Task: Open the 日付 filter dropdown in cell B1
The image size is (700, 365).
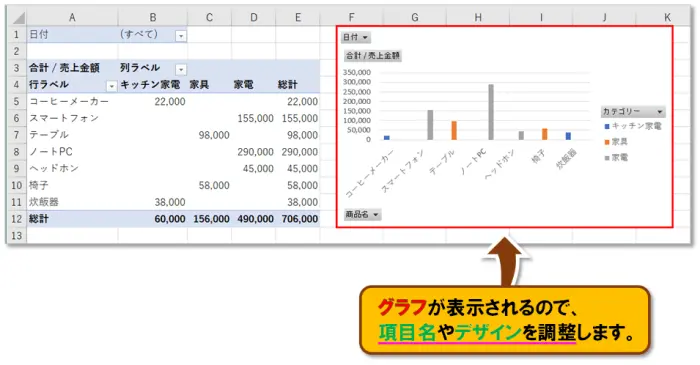Action: [x=181, y=35]
